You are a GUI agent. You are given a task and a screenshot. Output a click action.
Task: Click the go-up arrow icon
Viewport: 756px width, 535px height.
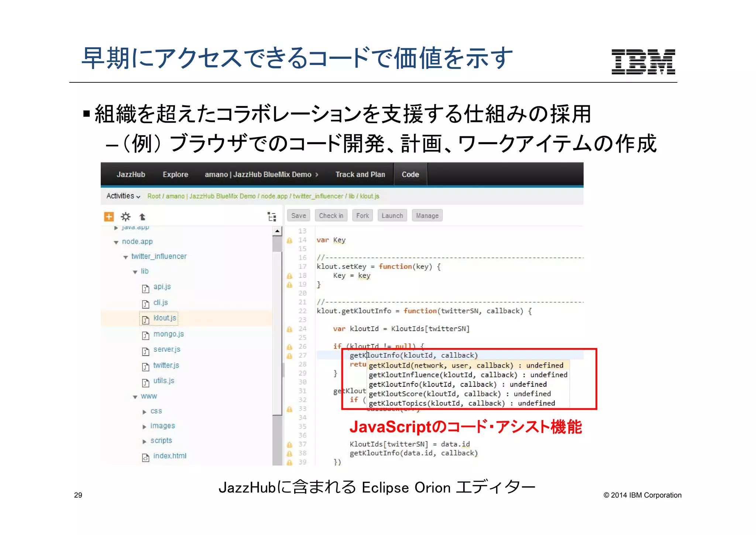(x=142, y=217)
